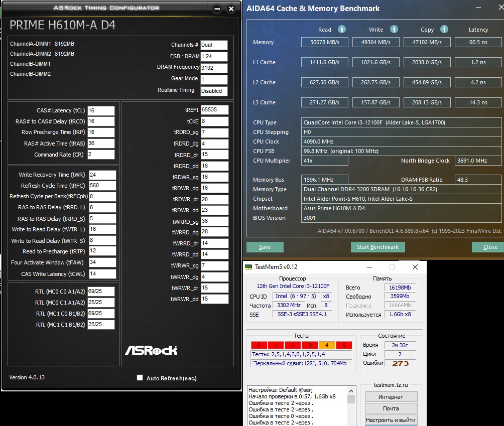504x426 pixels.
Task: Click the info icon beside Copy
Action: (445, 30)
